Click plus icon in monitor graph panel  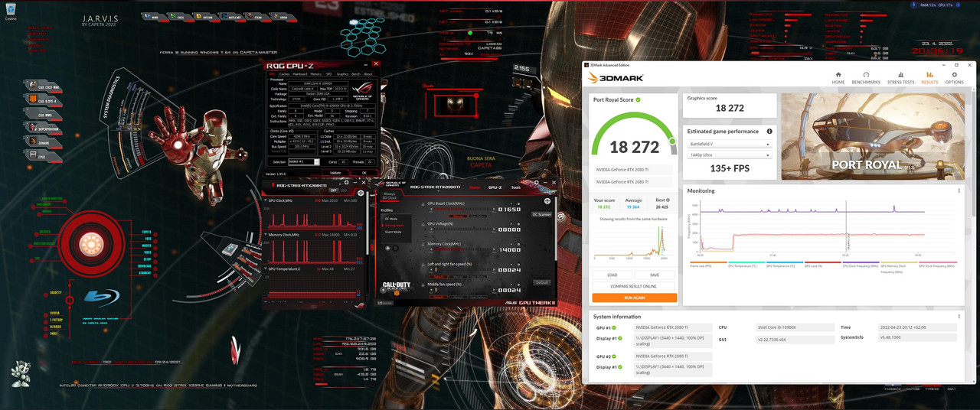361,193
